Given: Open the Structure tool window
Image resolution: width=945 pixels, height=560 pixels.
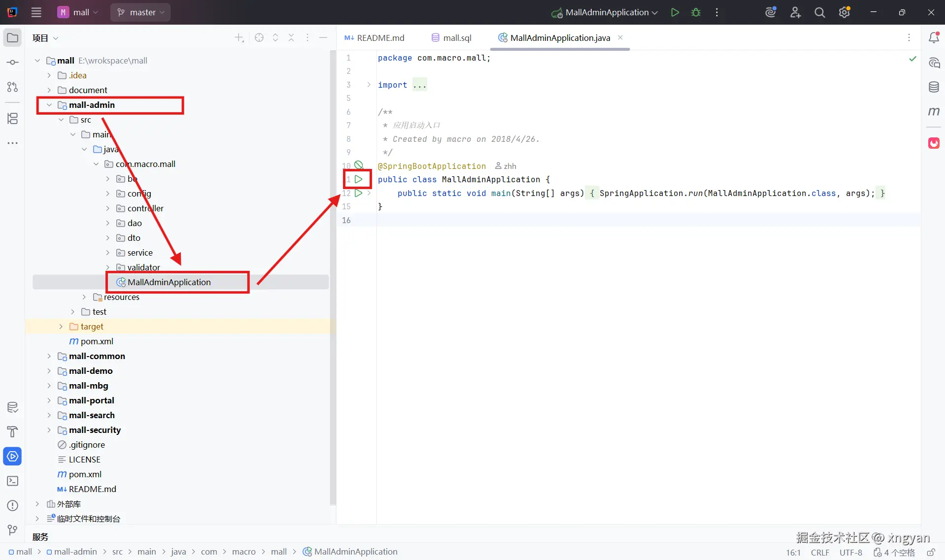Looking at the screenshot, I should (12, 118).
